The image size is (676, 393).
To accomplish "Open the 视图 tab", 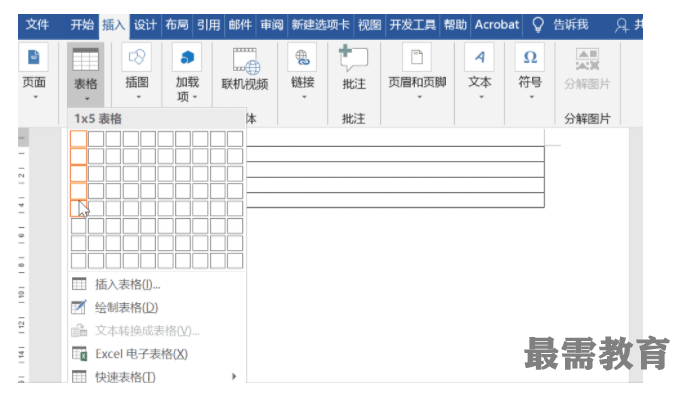I will point(369,25).
